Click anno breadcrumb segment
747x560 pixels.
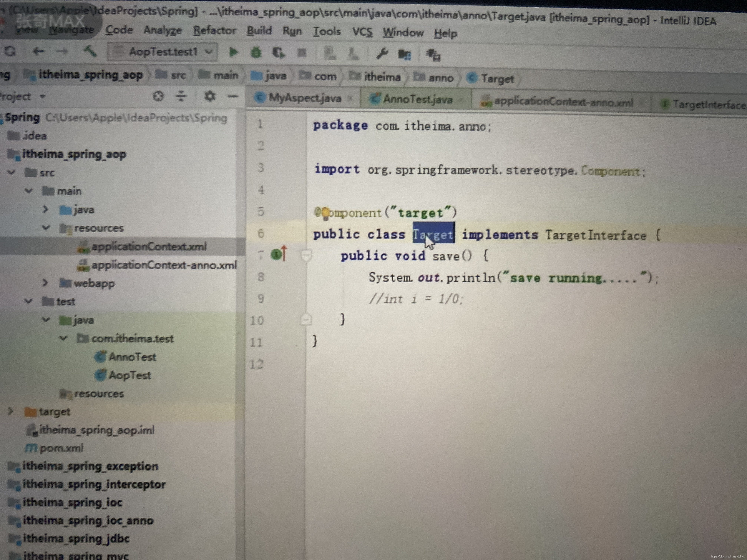point(434,78)
